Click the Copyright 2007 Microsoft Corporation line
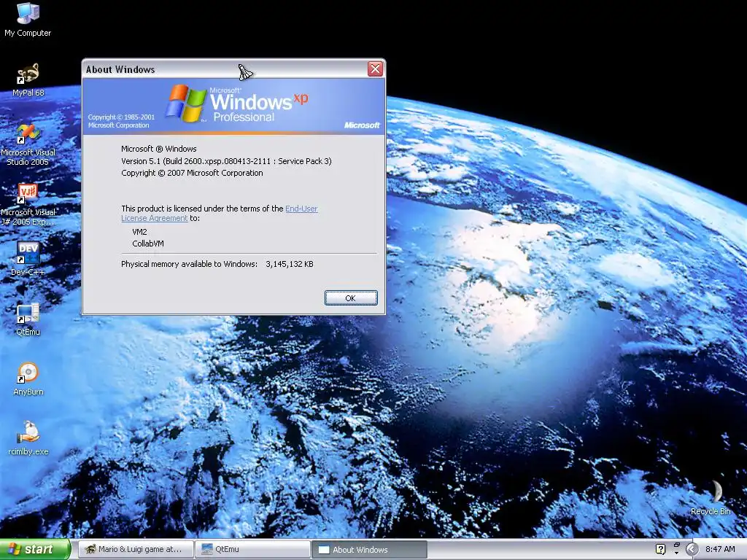This screenshot has width=747, height=560. click(192, 173)
